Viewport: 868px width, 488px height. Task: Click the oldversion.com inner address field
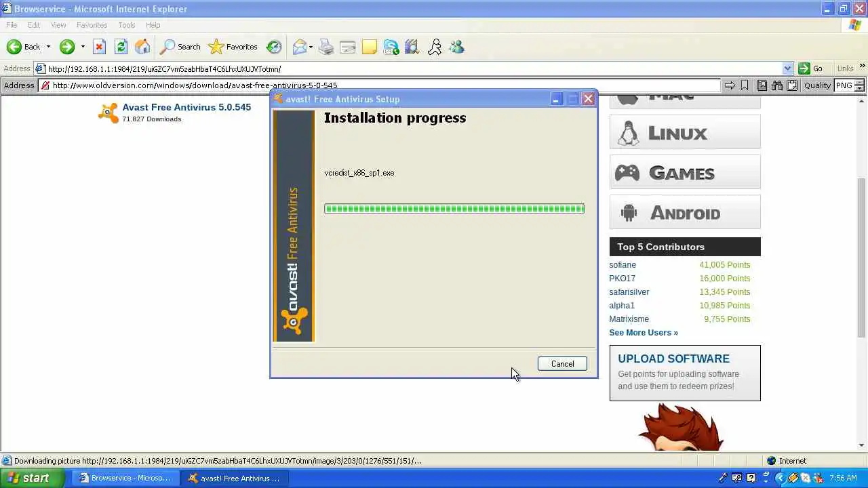[380, 85]
